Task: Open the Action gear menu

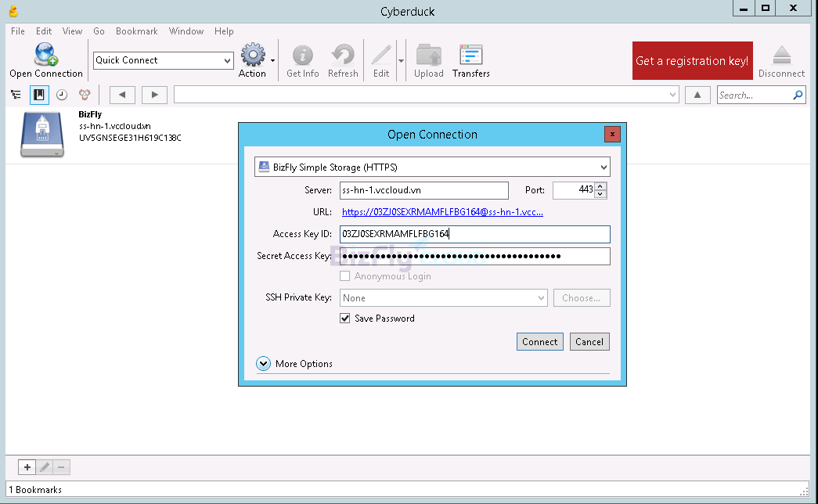Action: point(253,56)
